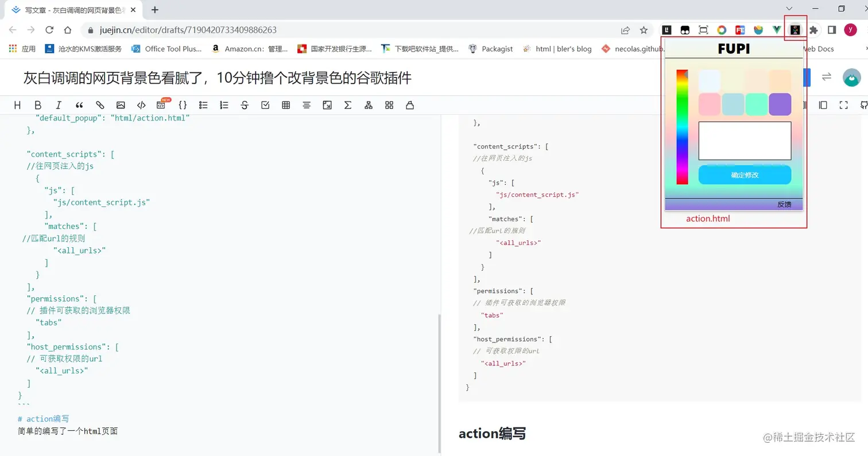Apply strikethrough formatting
Screen dimensions: 868x456
click(x=243, y=105)
